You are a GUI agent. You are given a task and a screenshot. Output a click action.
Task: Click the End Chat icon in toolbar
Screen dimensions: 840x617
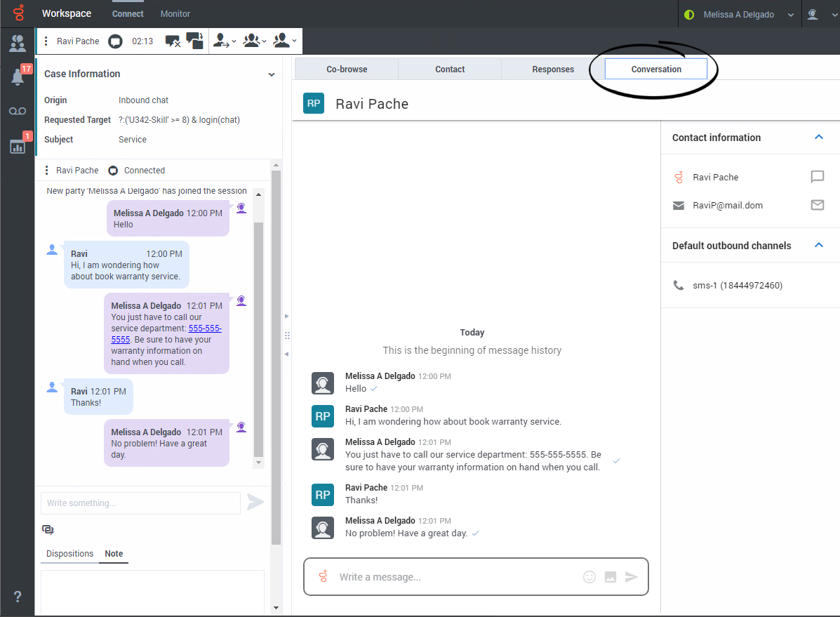173,41
